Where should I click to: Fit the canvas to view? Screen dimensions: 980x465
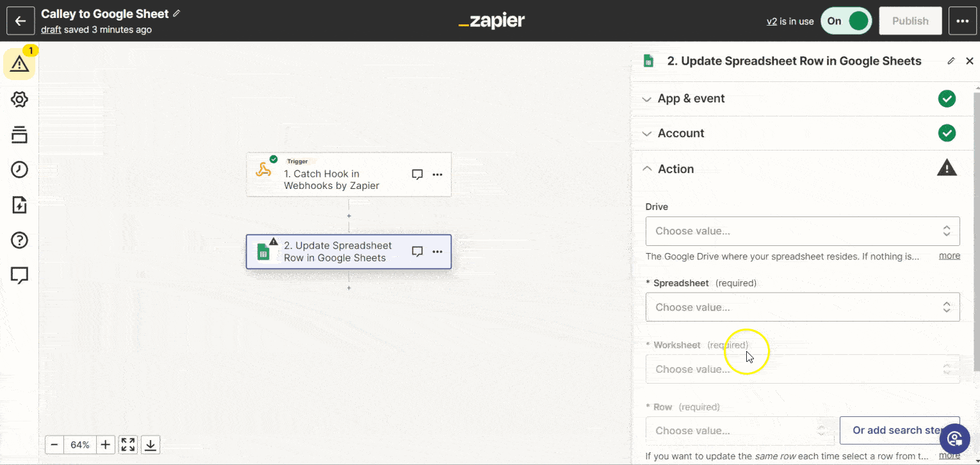tap(128, 445)
